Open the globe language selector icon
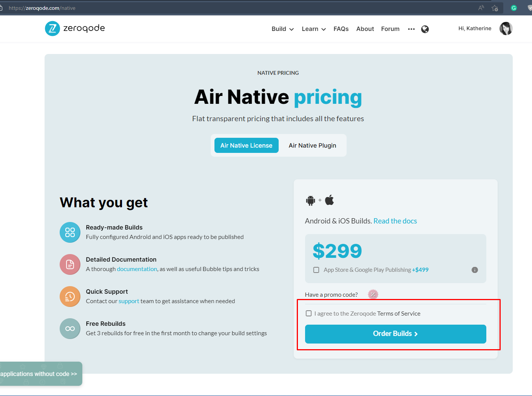This screenshot has width=532, height=396. (425, 29)
